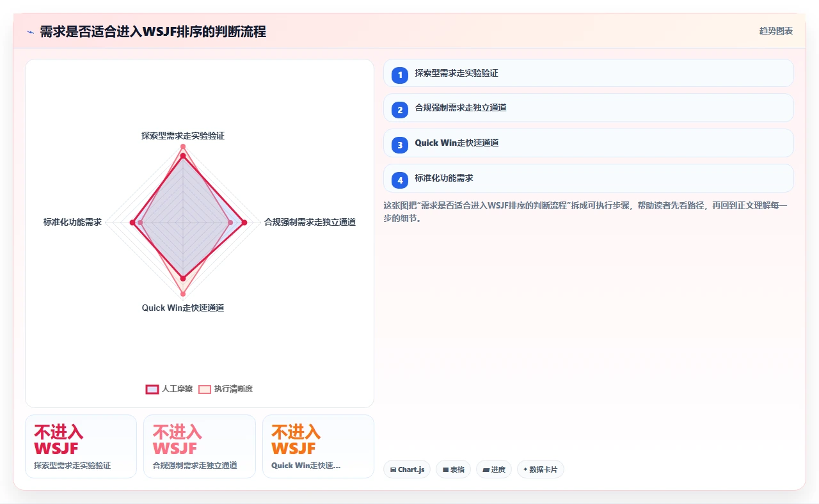Screen dimensions: 819x504
Task: Click the Chart.js tag icon
Action: (393, 469)
